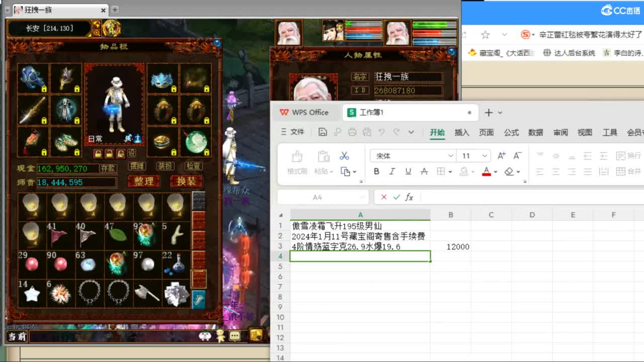Toggle Underline formatting
The image size is (644, 362).
click(x=408, y=171)
